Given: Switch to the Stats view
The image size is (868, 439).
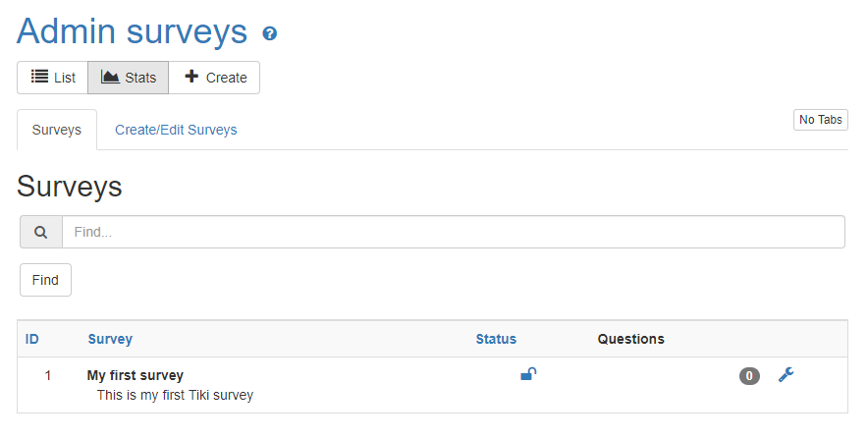Looking at the screenshot, I should pyautogui.click(x=129, y=78).
